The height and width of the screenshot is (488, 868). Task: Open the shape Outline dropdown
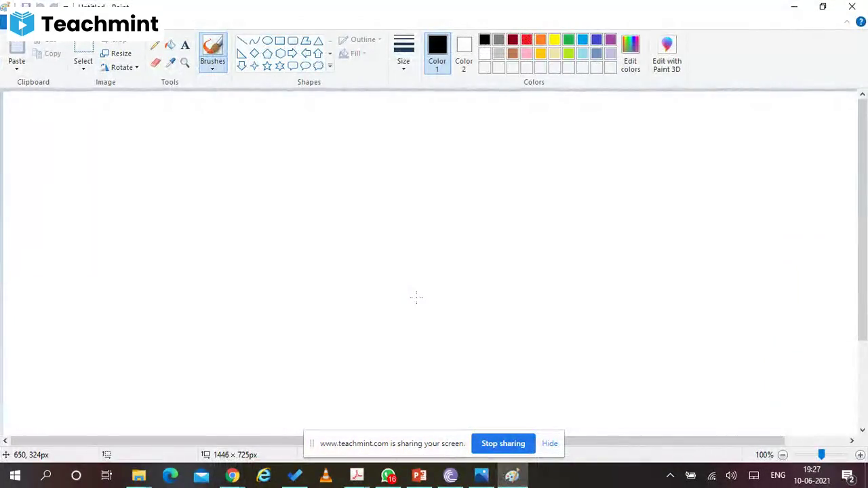click(360, 39)
